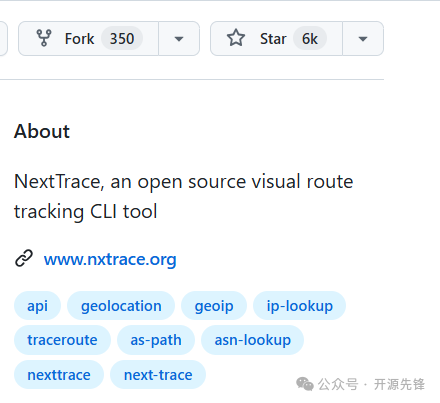This screenshot has height=403, width=440.
Task: Click the asn-lookup topic tag
Action: pyautogui.click(x=253, y=340)
